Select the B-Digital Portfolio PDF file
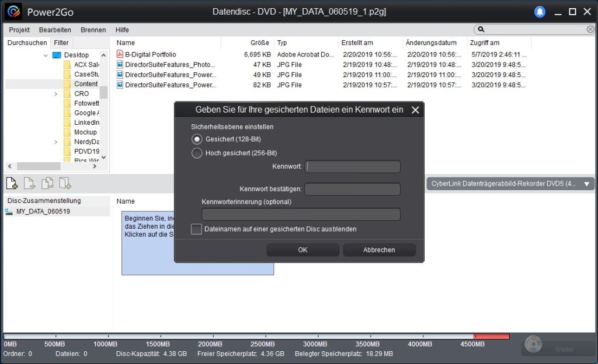 [x=150, y=54]
